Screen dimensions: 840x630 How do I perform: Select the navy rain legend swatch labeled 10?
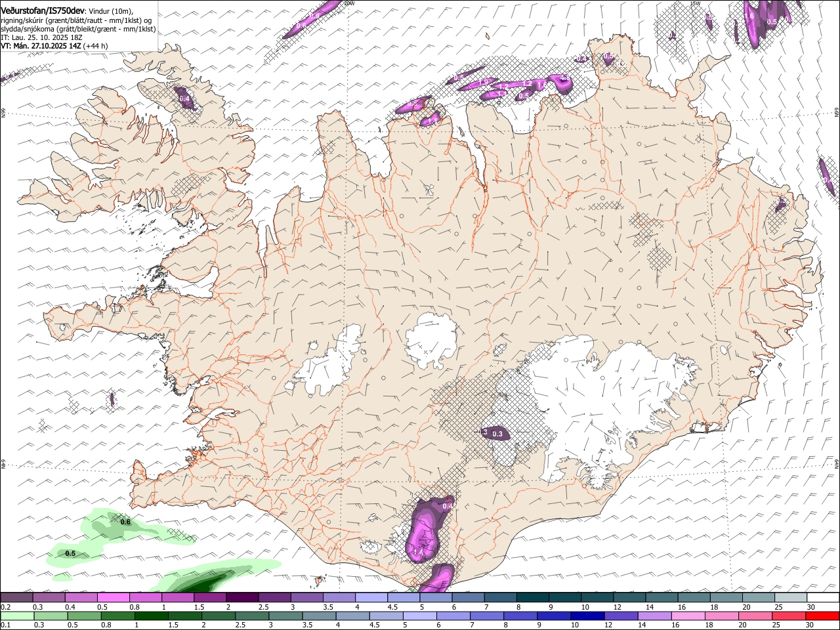click(x=588, y=616)
